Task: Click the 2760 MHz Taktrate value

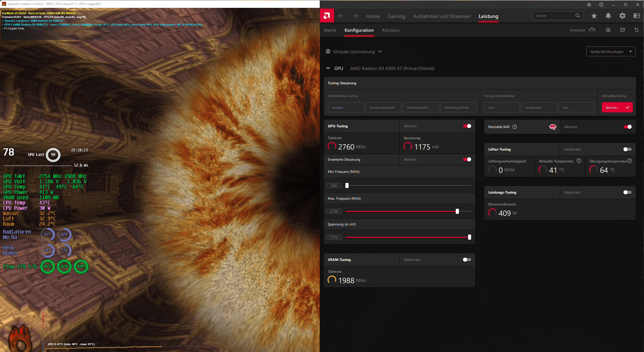Action: (352, 147)
